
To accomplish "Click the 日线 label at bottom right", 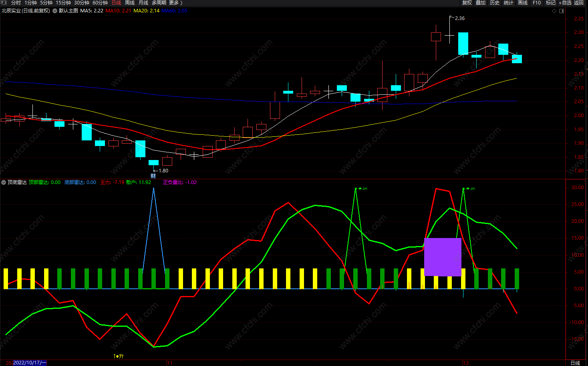I will pos(575,363).
